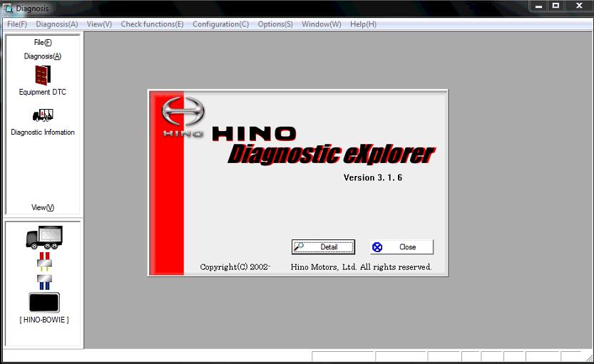Select File(F) in the side panel
Screen dimensions: 594x364
43,42
